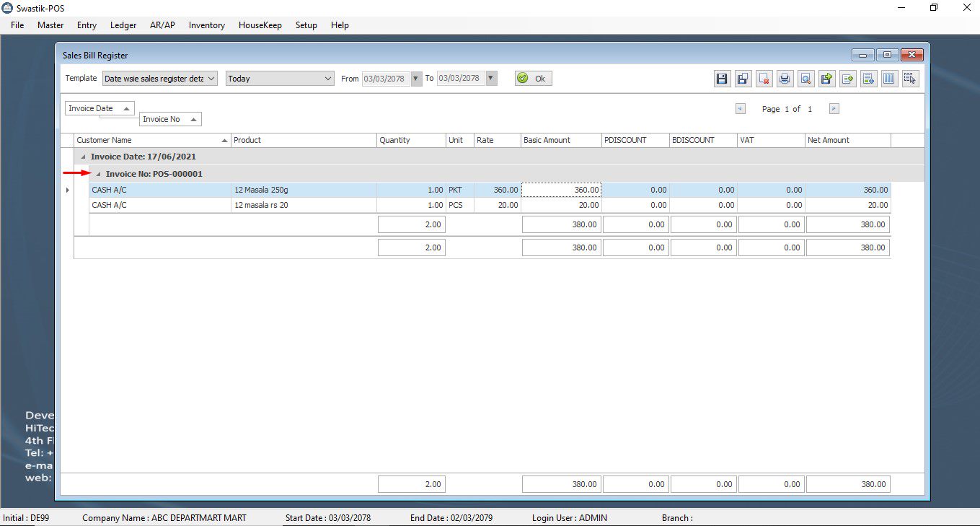The image size is (980, 526).
Task: Open print preview magnifier icon
Action: tap(805, 79)
